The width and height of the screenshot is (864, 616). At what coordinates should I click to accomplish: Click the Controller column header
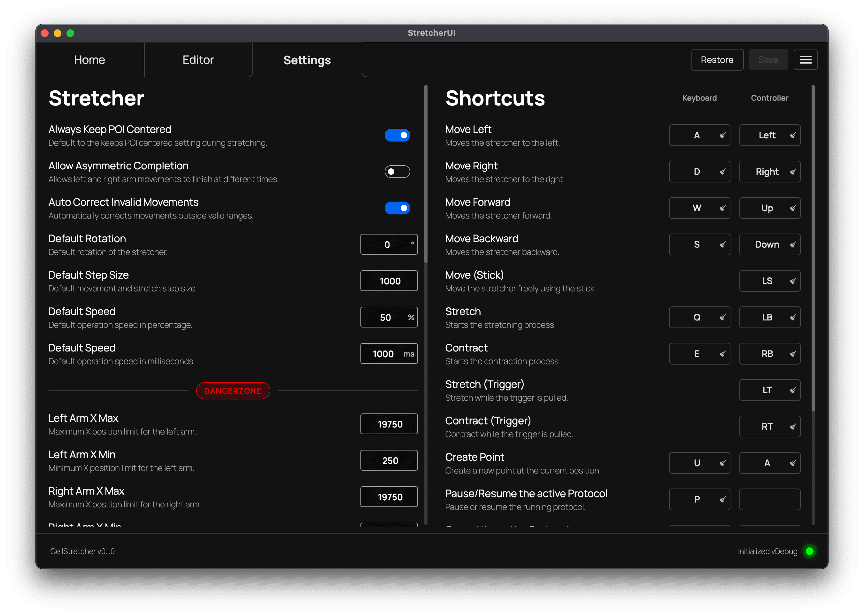point(769,98)
